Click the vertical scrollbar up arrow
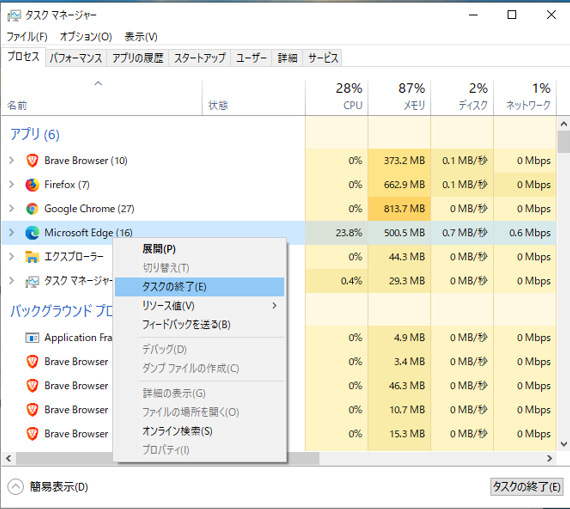The image size is (570, 509). coord(564,124)
